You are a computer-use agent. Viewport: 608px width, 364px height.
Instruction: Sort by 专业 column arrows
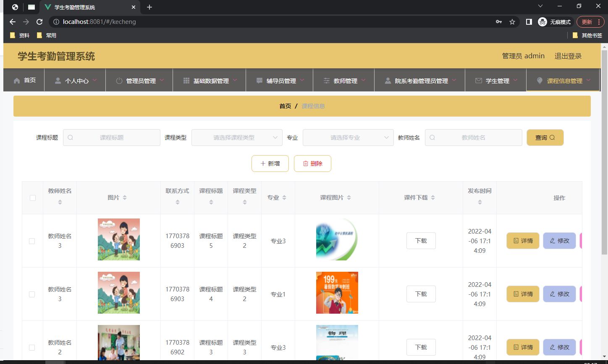(x=284, y=198)
